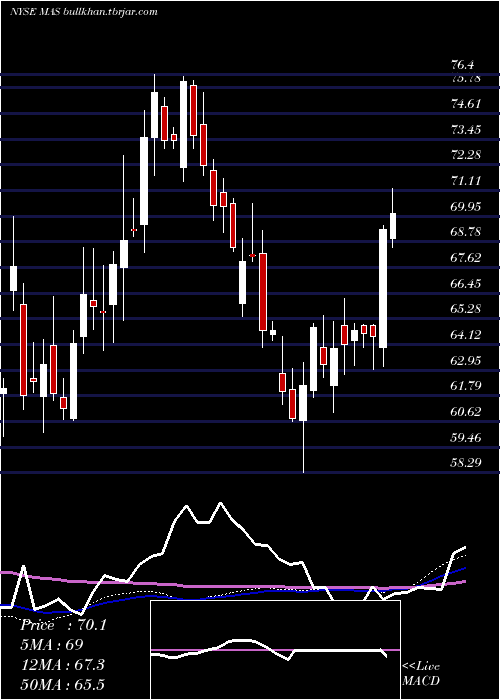Click the 73.45 price axis label
The image size is (500, 700).
(467, 129)
